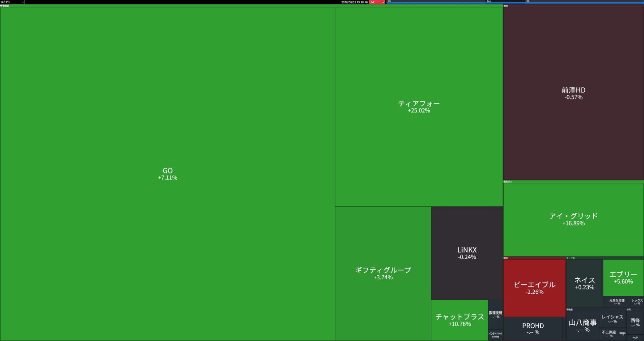This screenshot has width=644, height=341.
Task: Select the 前澤HD -0.57% tile
Action: pos(573,93)
